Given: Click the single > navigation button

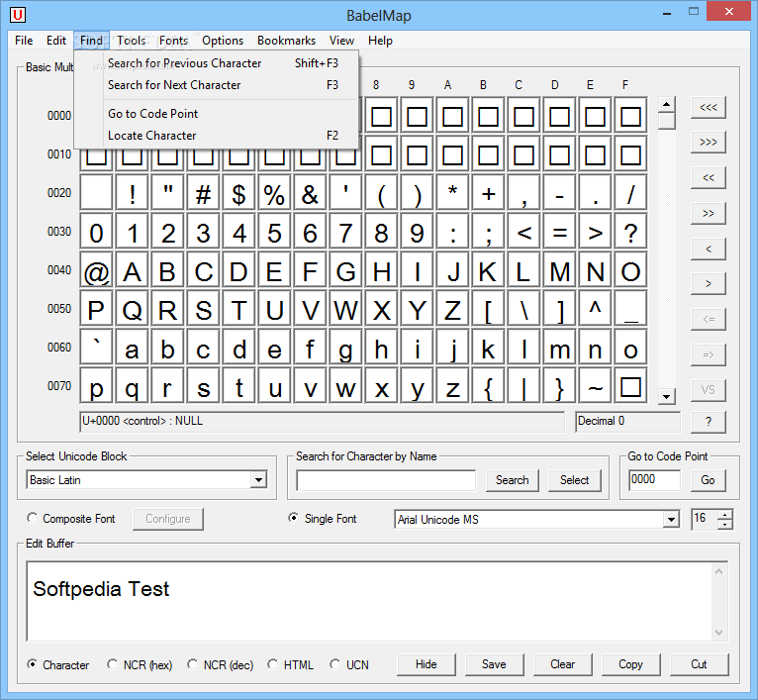Looking at the screenshot, I should [709, 284].
